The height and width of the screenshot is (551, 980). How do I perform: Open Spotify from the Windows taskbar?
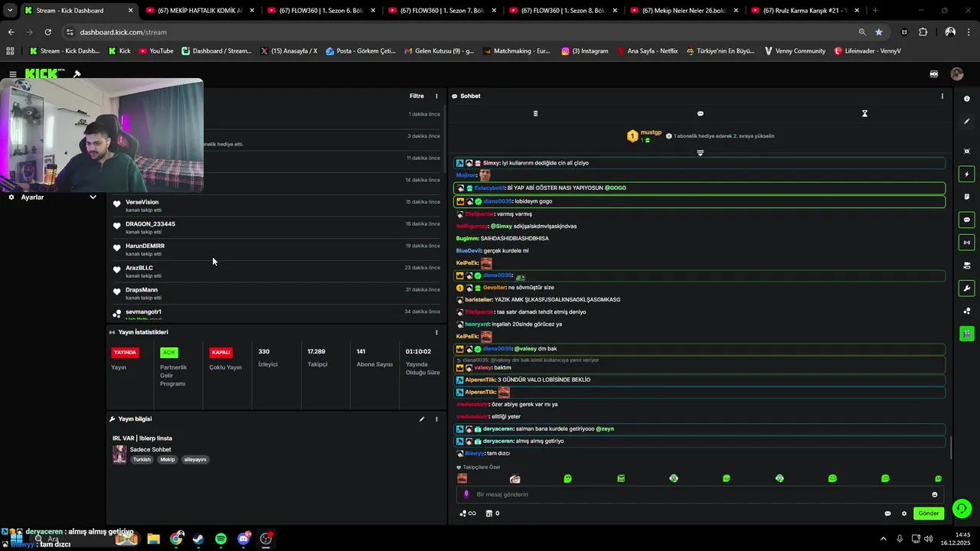pos(220,539)
